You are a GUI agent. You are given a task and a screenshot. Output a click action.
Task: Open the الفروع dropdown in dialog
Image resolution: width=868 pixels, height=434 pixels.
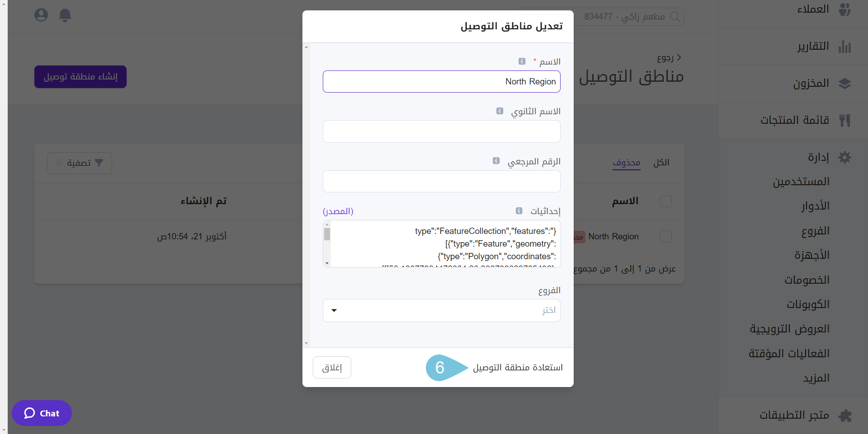[441, 311]
